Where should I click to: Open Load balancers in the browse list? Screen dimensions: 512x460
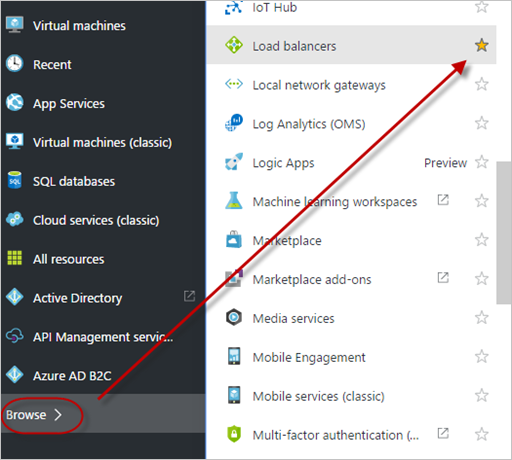[351, 45]
